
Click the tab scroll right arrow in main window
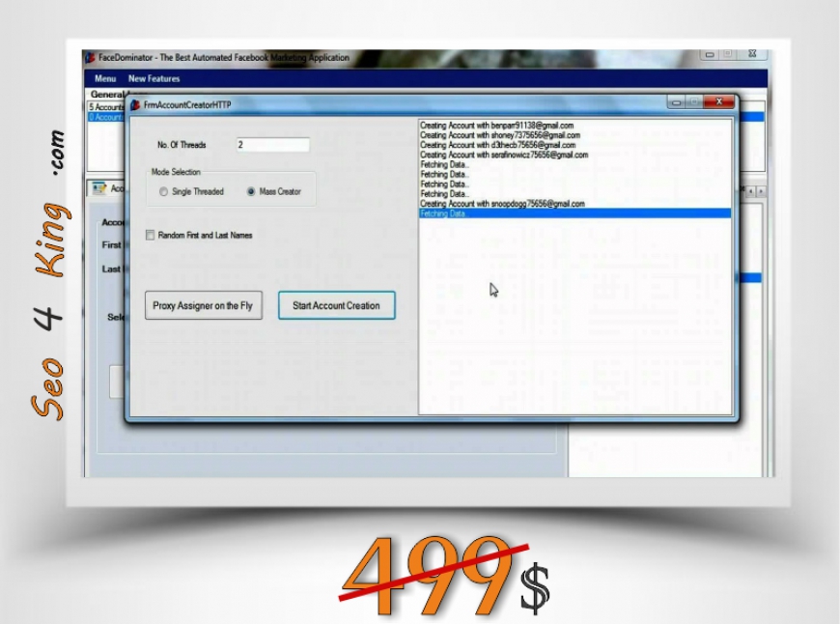pos(761,191)
